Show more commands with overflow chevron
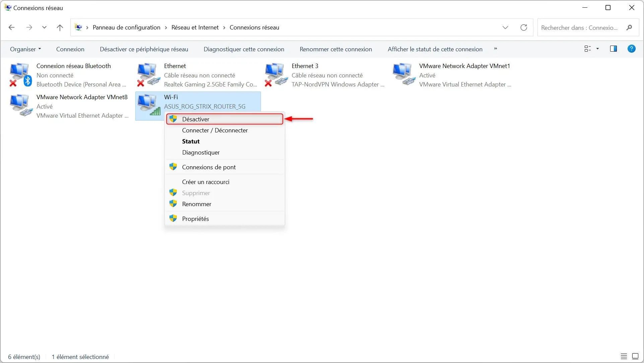Image resolution: width=644 pixels, height=363 pixels. coord(495,49)
